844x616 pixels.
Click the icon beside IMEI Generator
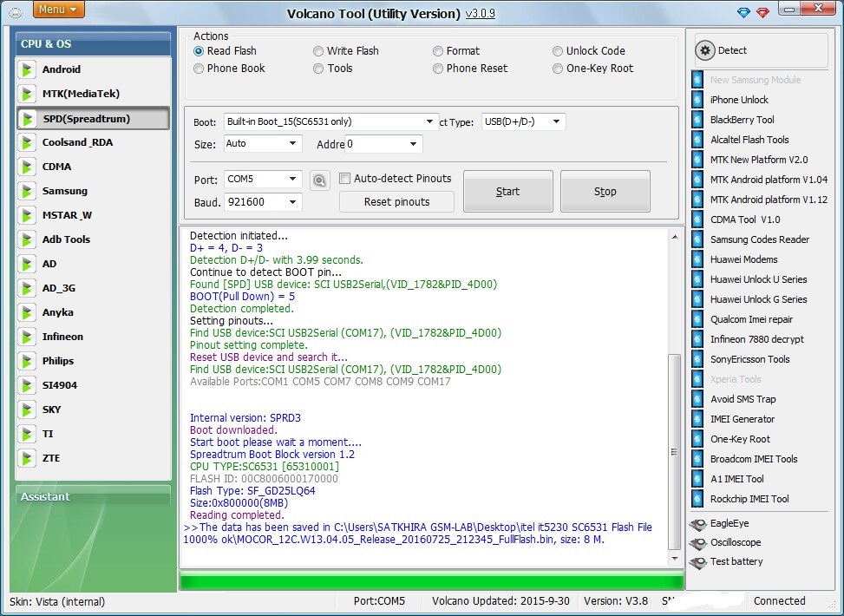697,419
